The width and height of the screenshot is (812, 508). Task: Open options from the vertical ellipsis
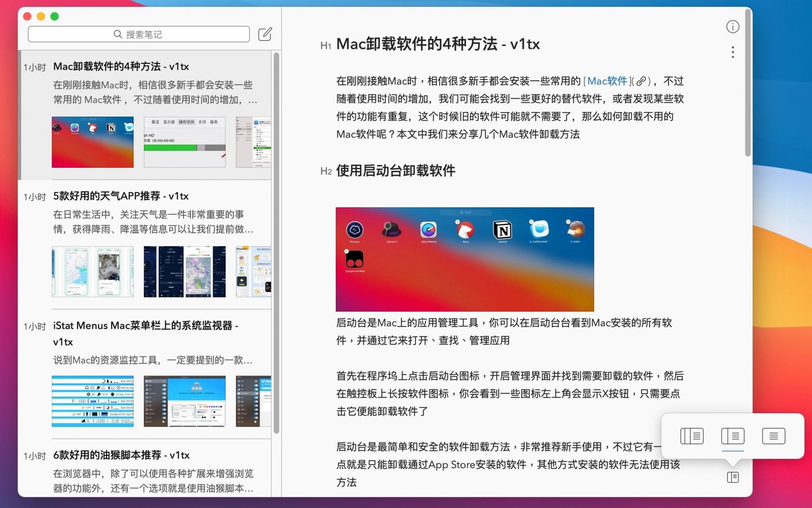(733, 52)
